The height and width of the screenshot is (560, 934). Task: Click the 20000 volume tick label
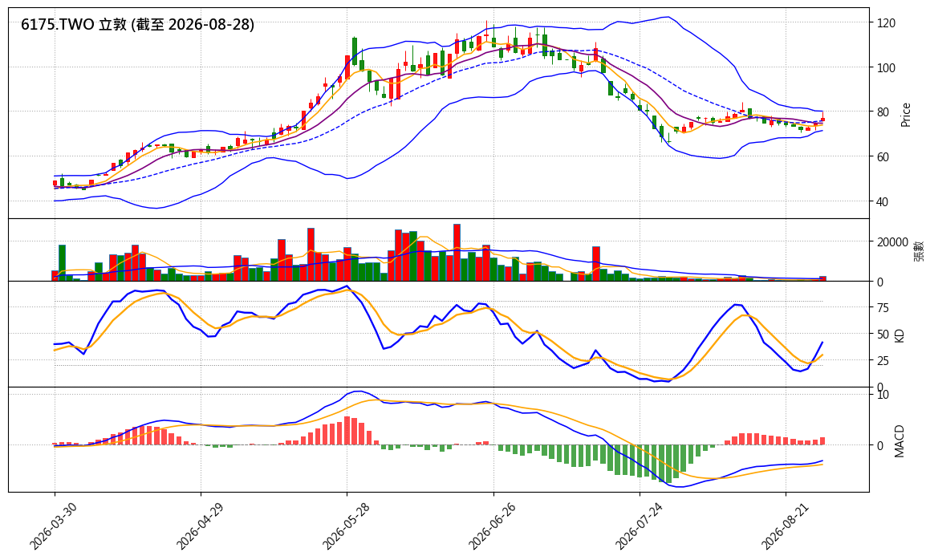point(892,242)
